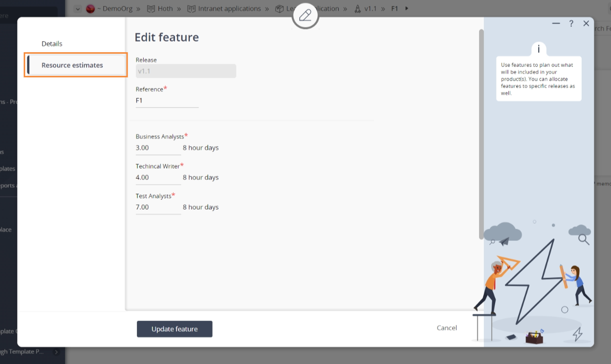Click the arrow after F1 in breadcrumb
611x364 pixels.
coord(407,8)
